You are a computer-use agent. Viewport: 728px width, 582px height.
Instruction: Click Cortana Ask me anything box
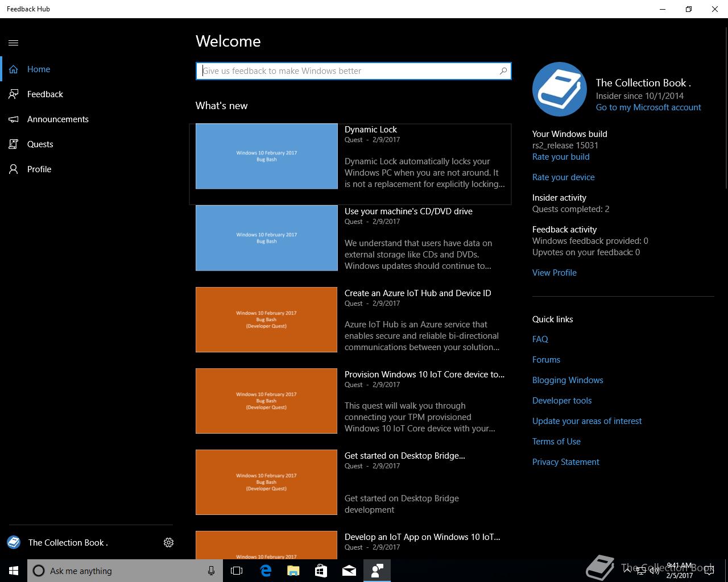pos(125,571)
